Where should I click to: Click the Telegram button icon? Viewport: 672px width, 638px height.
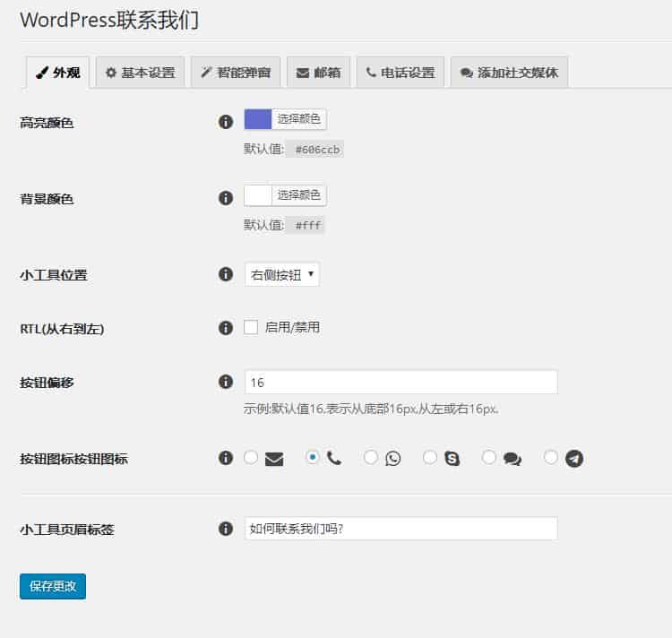pos(574,459)
